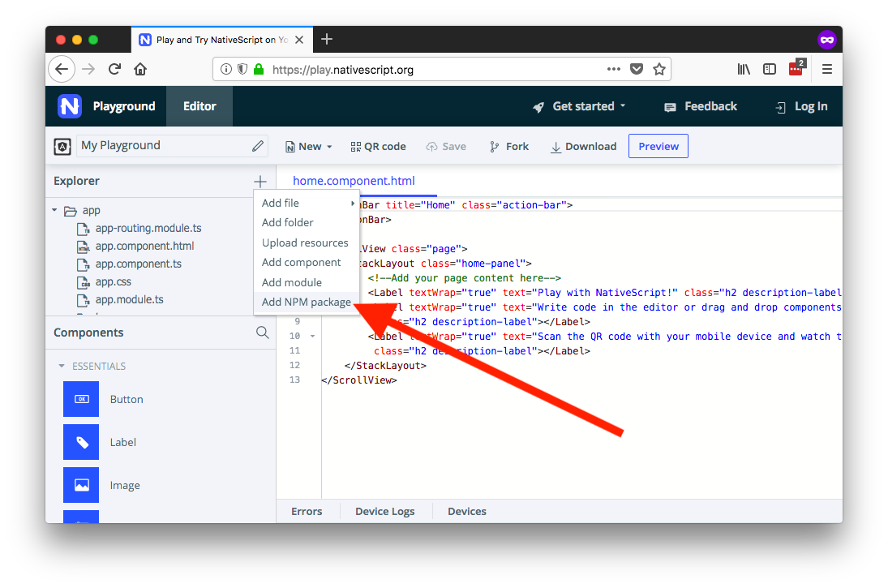Click the private browsing mask icon
Screen dimensions: 888x588
tap(827, 40)
